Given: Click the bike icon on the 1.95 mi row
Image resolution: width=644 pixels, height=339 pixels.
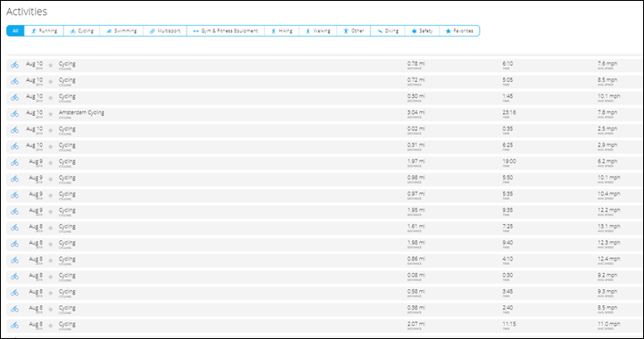Looking at the screenshot, I should [x=15, y=211].
